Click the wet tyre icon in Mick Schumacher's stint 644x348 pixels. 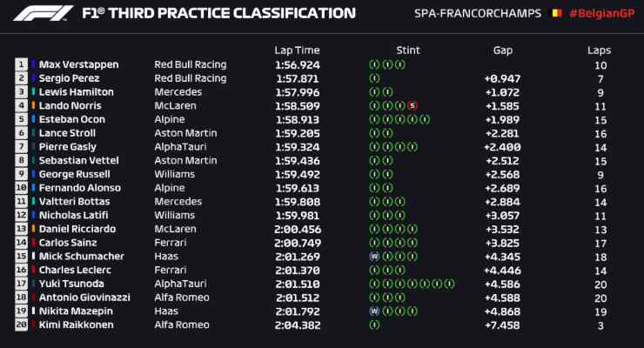pyautogui.click(x=374, y=257)
